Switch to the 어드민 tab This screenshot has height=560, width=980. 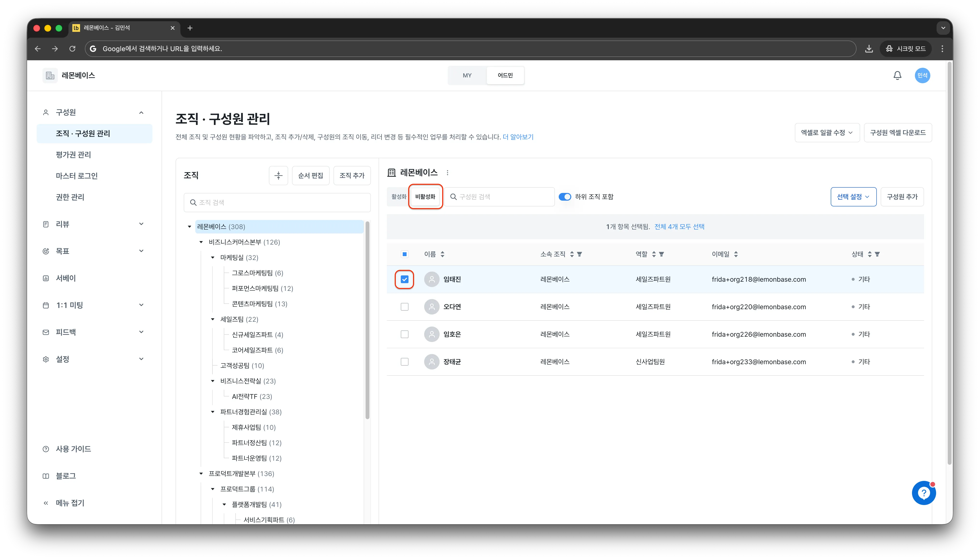(505, 75)
